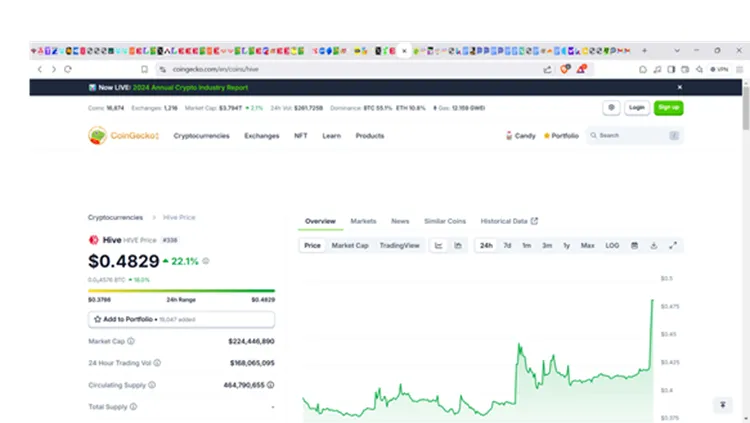Image resolution: width=750 pixels, height=423 pixels.
Task: Click the CoinGecko logo
Action: [x=123, y=136]
